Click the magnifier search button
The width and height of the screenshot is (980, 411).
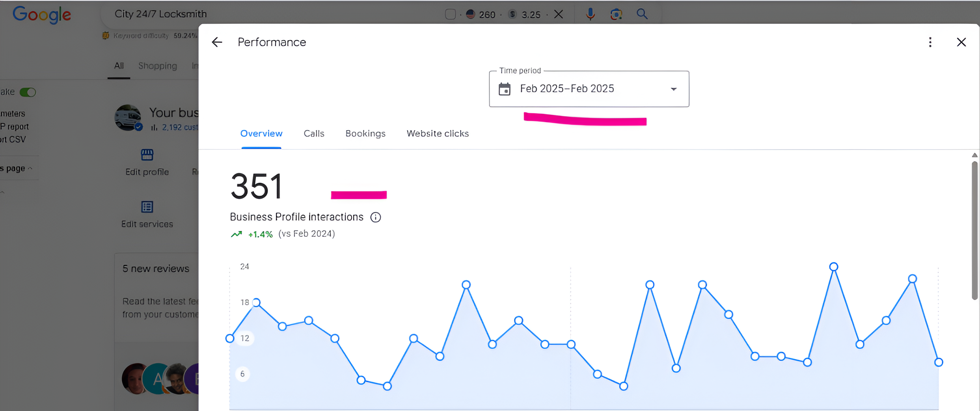pyautogui.click(x=642, y=14)
